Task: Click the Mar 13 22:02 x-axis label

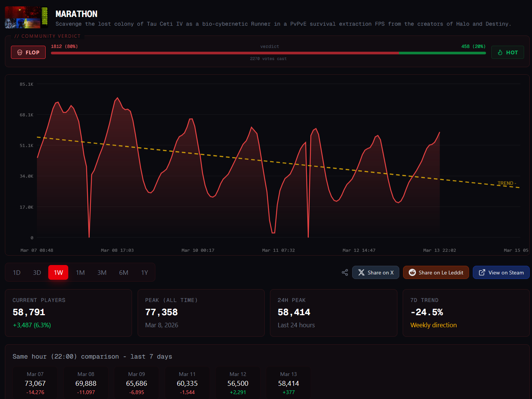Action: click(440, 250)
